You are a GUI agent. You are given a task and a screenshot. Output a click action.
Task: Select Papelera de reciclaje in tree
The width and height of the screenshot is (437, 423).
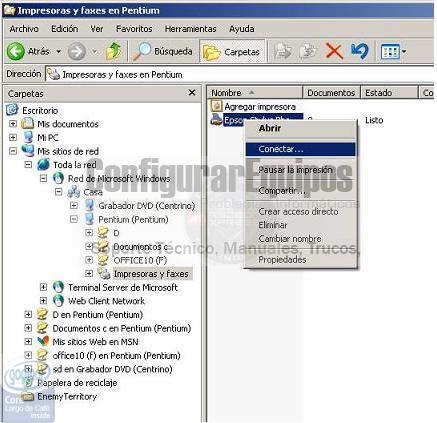[x=77, y=383]
